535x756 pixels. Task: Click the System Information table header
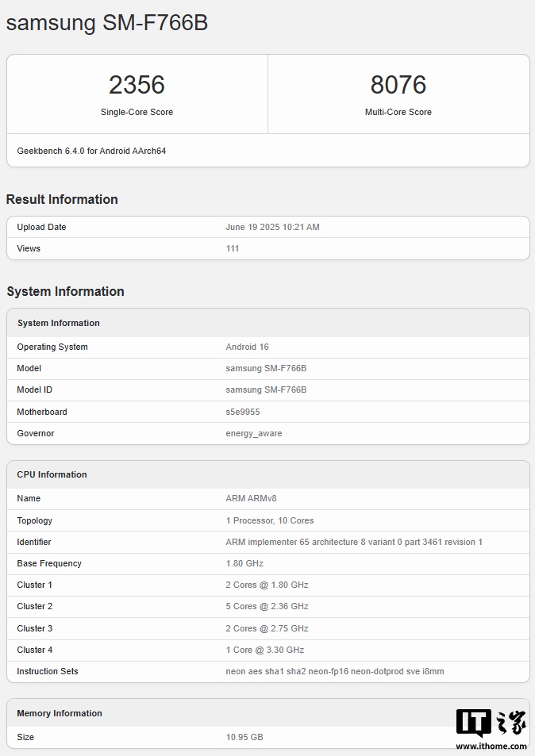point(59,323)
